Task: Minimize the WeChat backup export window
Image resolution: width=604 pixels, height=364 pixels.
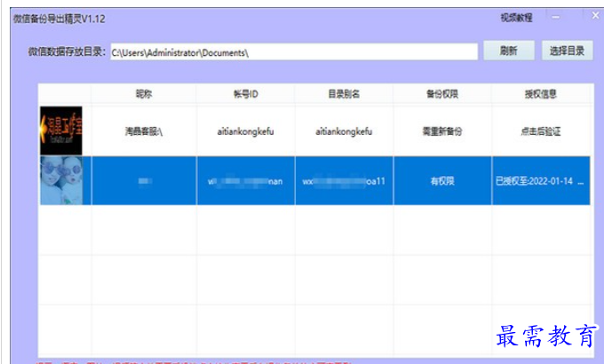Action: click(x=555, y=17)
